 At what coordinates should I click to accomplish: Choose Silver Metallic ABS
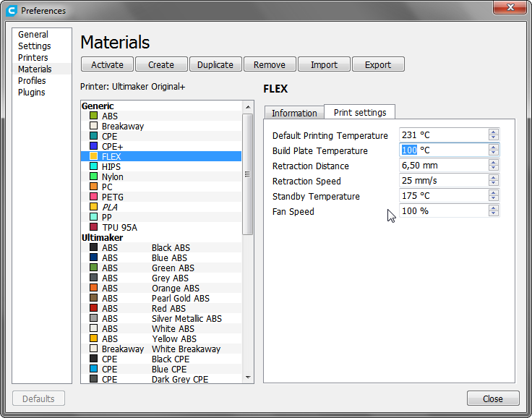(x=161, y=318)
